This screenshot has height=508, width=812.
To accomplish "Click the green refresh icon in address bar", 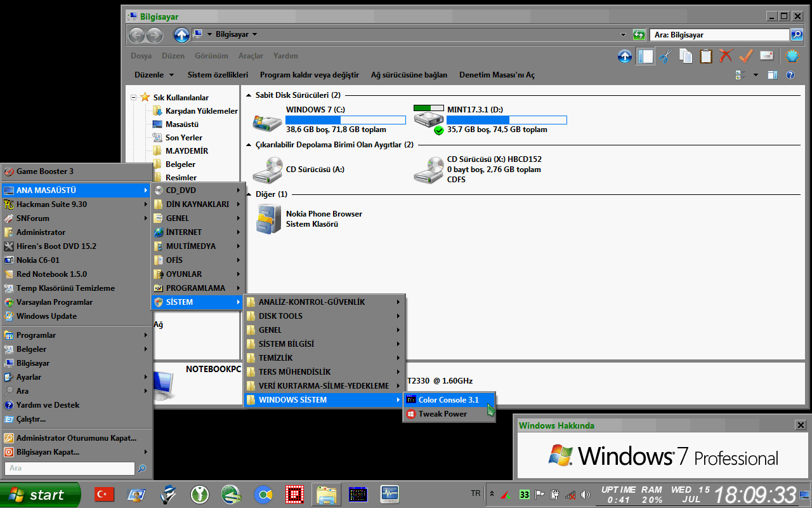I will (639, 35).
